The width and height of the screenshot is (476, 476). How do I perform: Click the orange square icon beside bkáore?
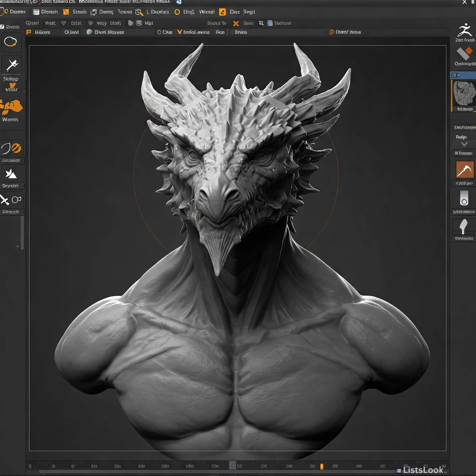tap(29, 32)
